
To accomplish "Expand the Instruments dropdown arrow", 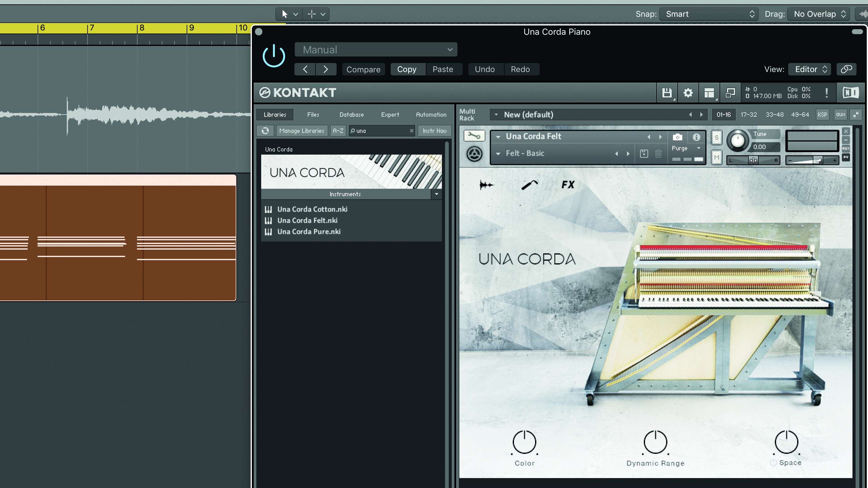I will pyautogui.click(x=436, y=194).
